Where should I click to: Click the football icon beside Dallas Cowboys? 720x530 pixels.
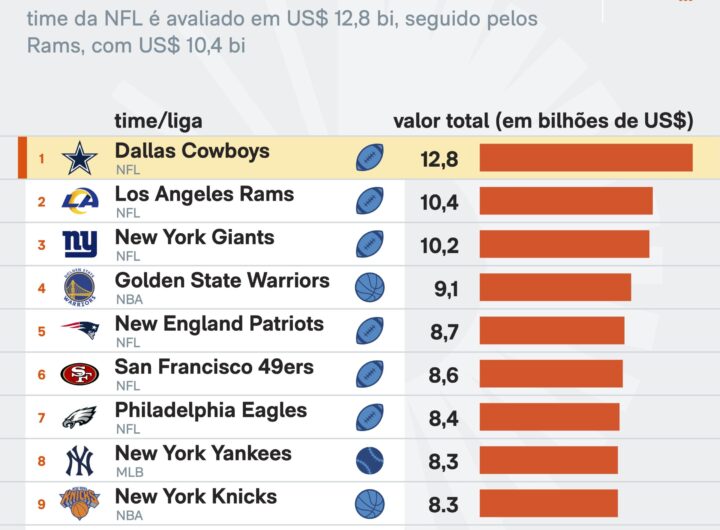point(370,158)
